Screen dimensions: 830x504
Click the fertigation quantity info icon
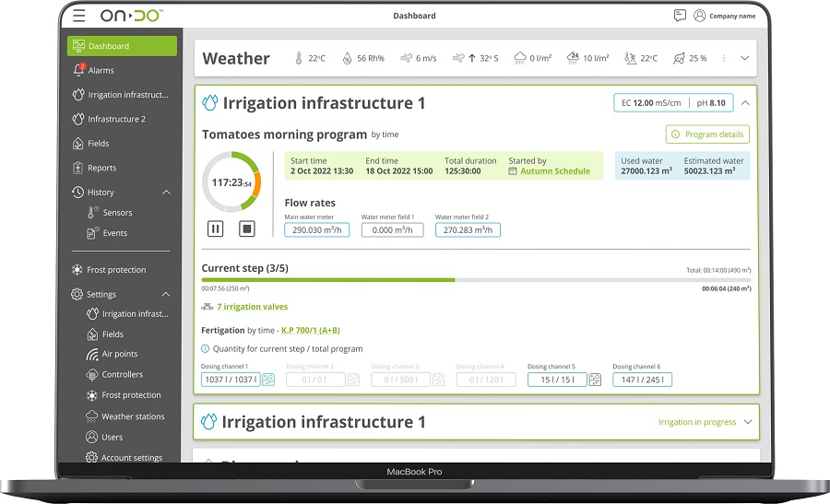click(x=206, y=349)
